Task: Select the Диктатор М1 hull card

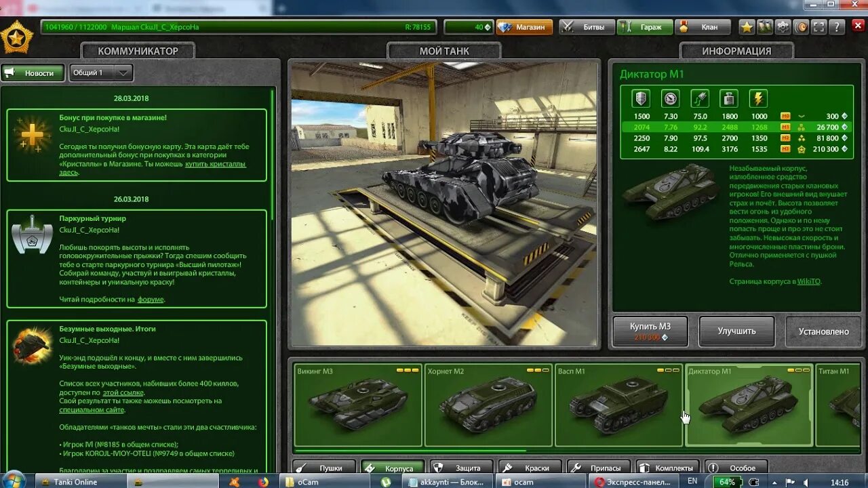Action: point(749,405)
